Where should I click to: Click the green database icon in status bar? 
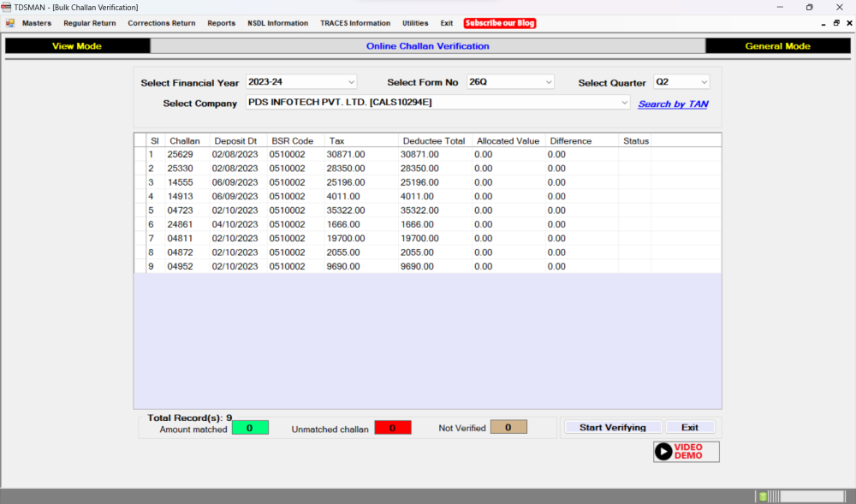(763, 496)
